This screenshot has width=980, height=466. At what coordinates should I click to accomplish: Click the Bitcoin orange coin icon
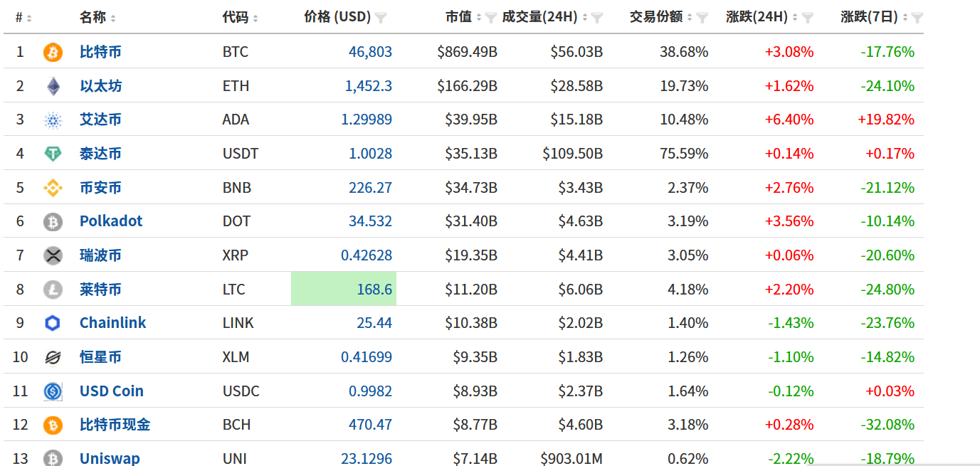pyautogui.click(x=53, y=52)
